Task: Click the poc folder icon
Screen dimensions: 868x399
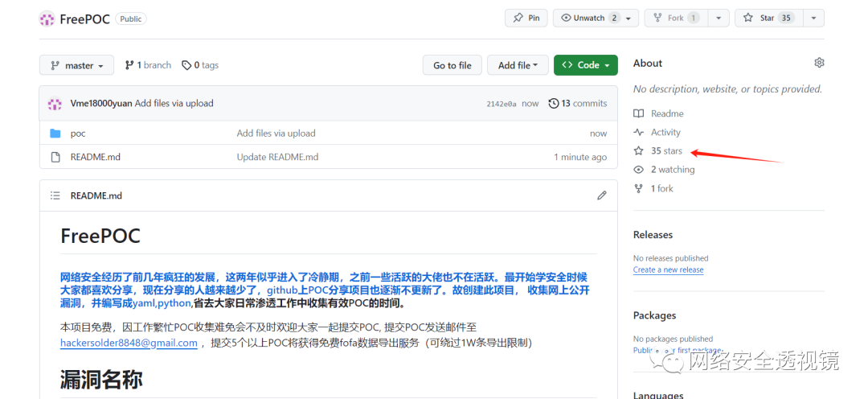Action: pyautogui.click(x=55, y=134)
